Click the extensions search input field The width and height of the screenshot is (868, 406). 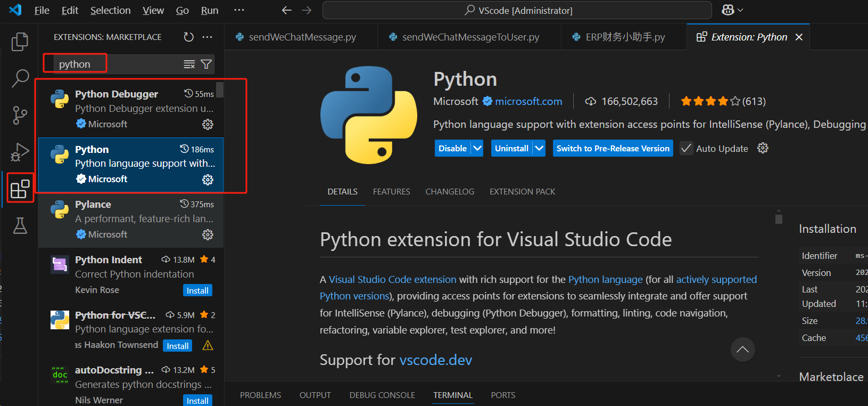[x=117, y=64]
